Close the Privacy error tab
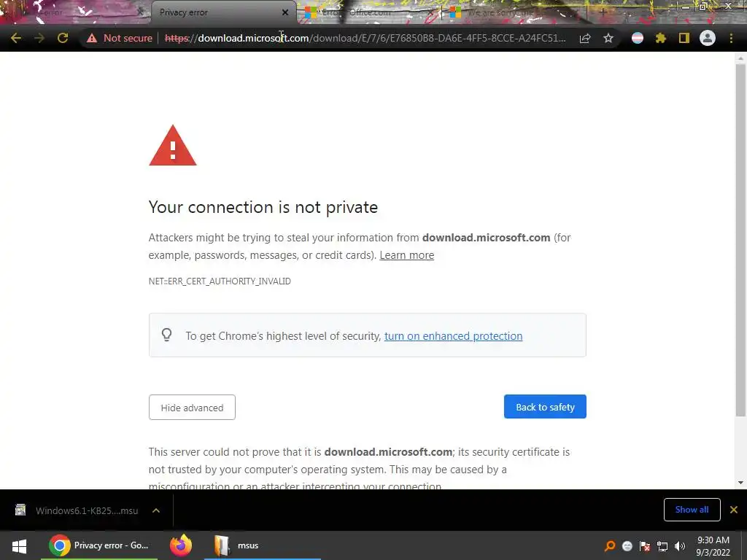This screenshot has height=560, width=747. (285, 12)
